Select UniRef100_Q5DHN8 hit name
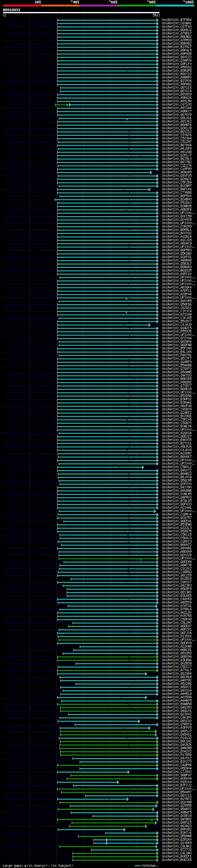The height and width of the screenshot is (868, 197). point(177,836)
